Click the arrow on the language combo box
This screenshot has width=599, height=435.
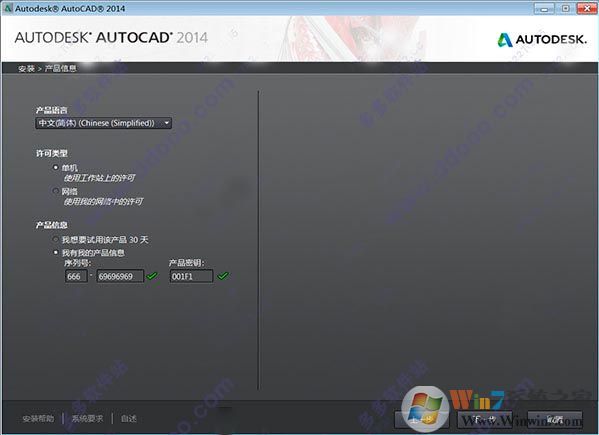[167, 123]
